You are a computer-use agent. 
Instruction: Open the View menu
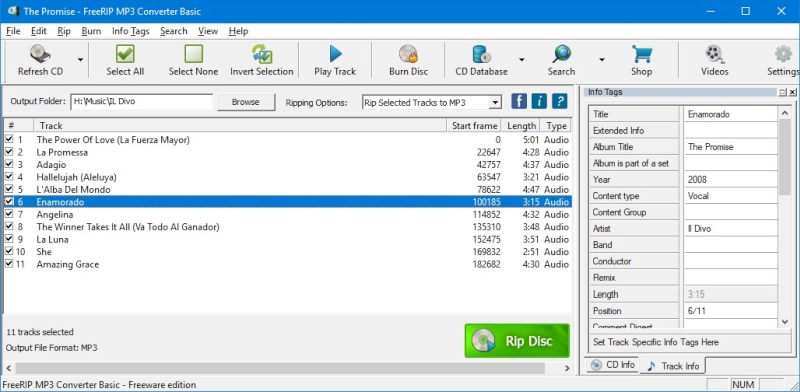[208, 31]
